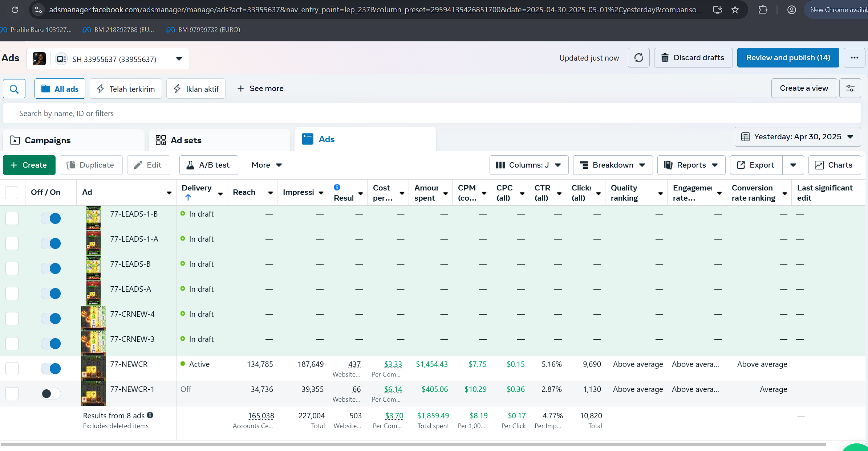Expand the Columns: J dropdown

point(528,165)
